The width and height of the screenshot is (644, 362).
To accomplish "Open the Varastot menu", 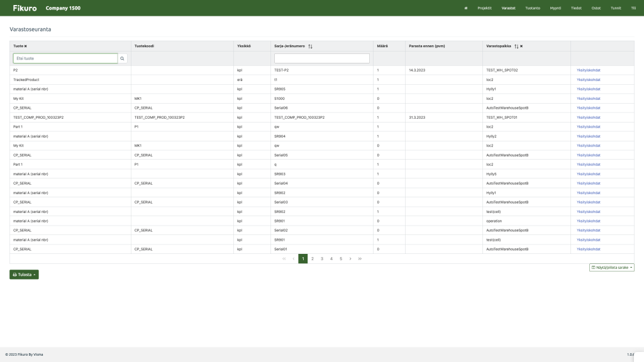I will [508, 8].
